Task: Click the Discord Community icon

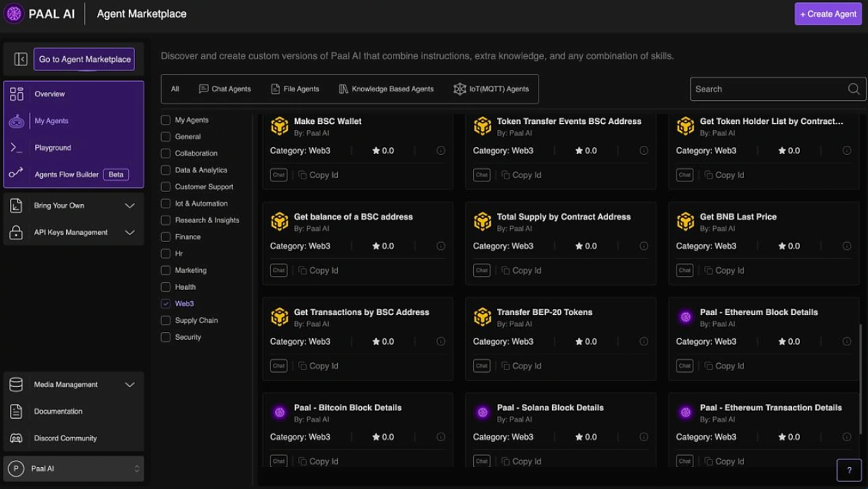Action: (16, 438)
